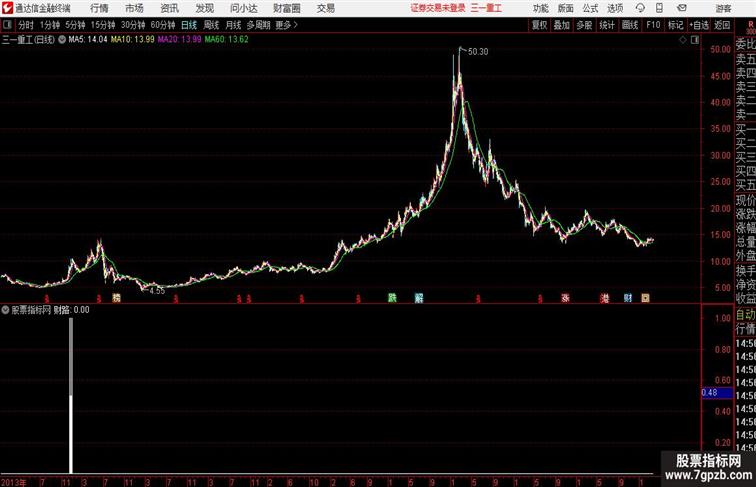This screenshot has height=487, width=756.
Task: Click the 财路: 0.00 indicator value
Action: coord(71,310)
